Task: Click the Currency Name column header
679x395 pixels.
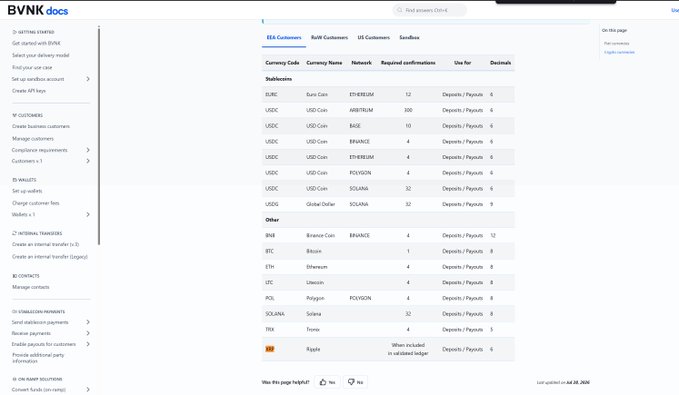Action: (324, 63)
